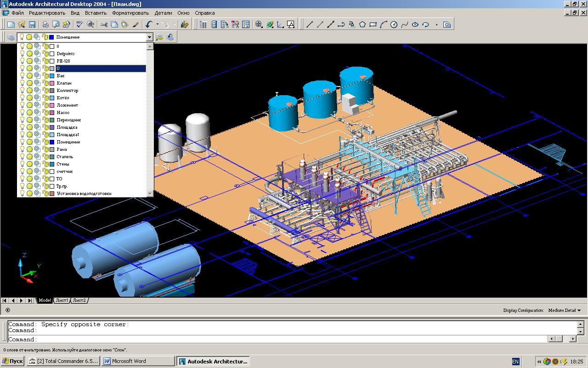Viewport: 588px width, 368px height.
Task: Select the Arc drawing tool
Action: (384, 24)
